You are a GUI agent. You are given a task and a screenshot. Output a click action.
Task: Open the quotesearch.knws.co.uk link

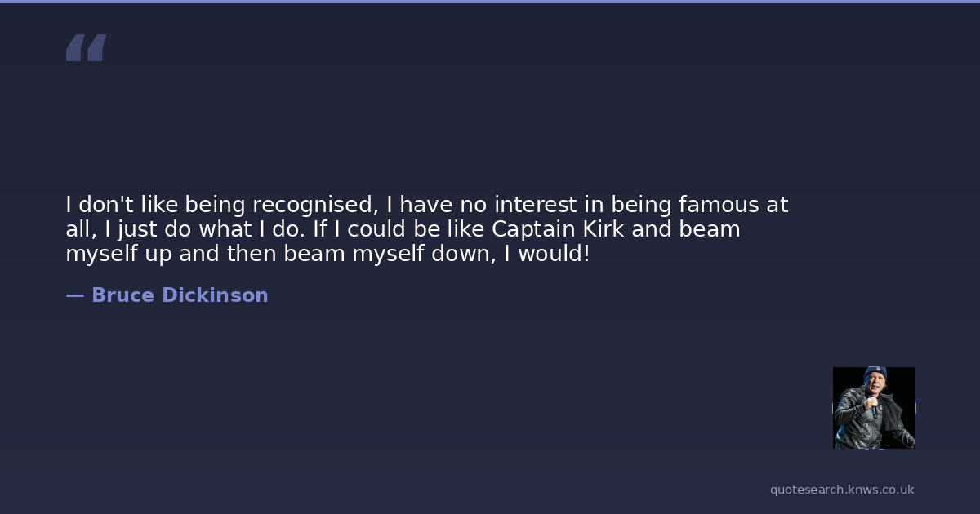[842, 490]
